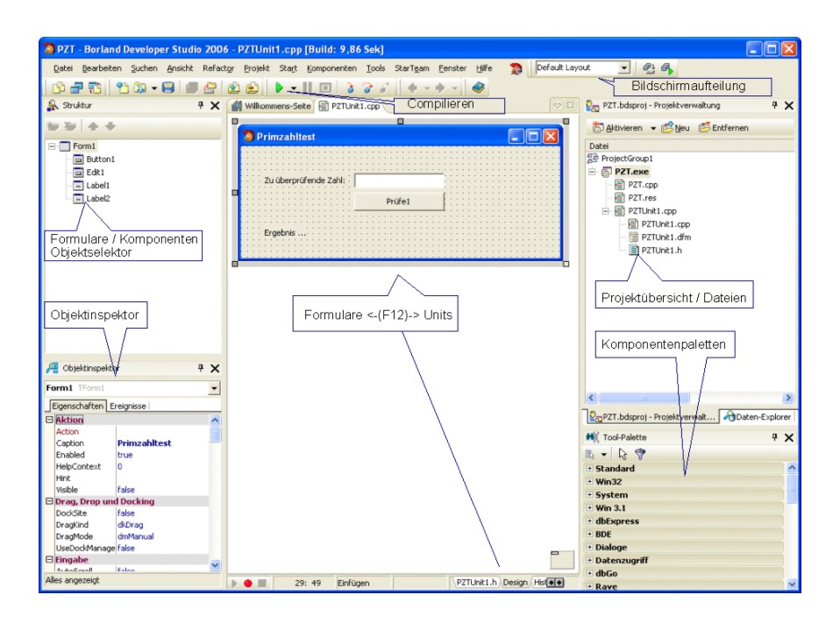840x630 pixels.
Task: Click the Open Project toolbar icon
Action: (x=210, y=88)
